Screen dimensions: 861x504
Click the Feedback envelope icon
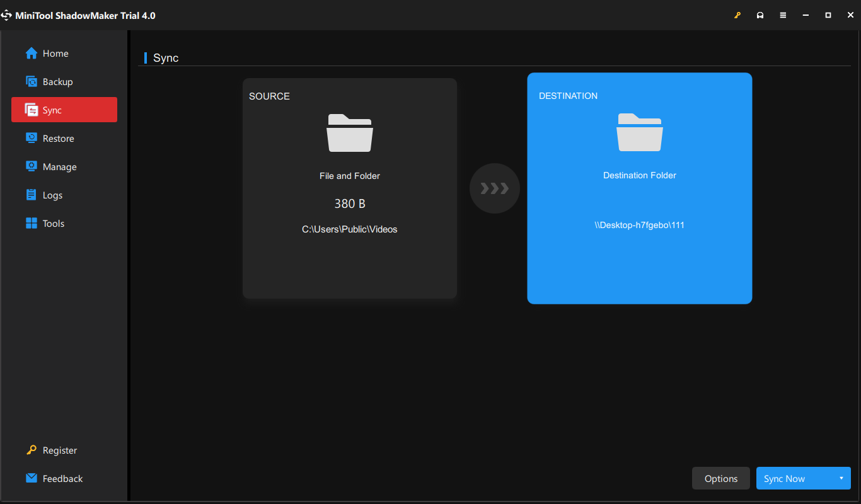point(30,478)
